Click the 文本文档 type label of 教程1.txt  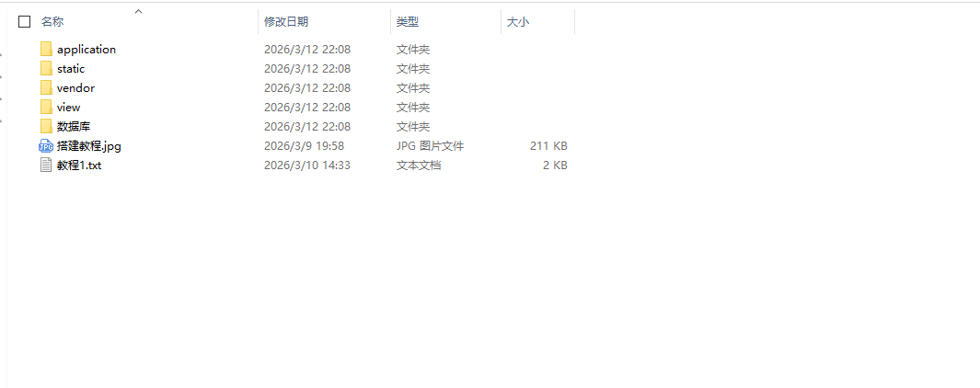point(418,165)
